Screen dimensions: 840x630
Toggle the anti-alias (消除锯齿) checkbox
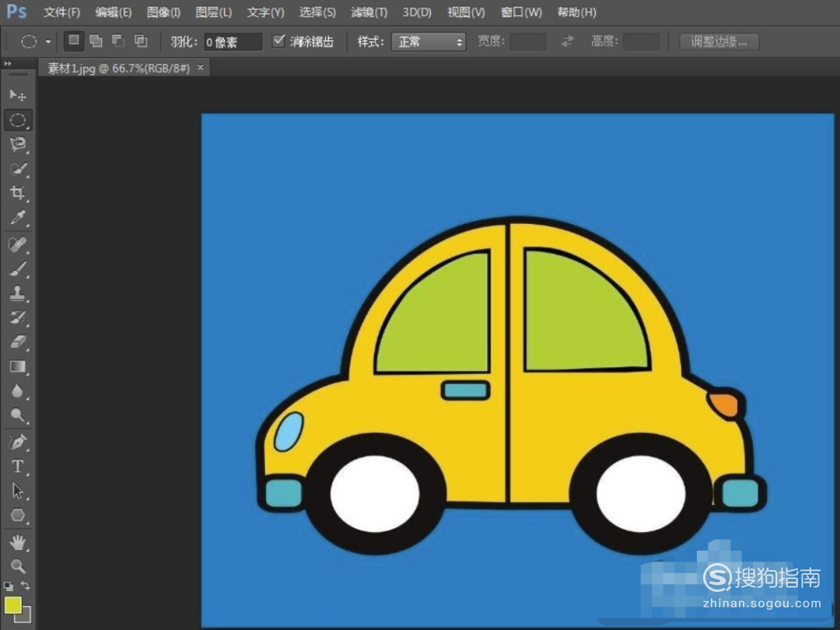278,40
